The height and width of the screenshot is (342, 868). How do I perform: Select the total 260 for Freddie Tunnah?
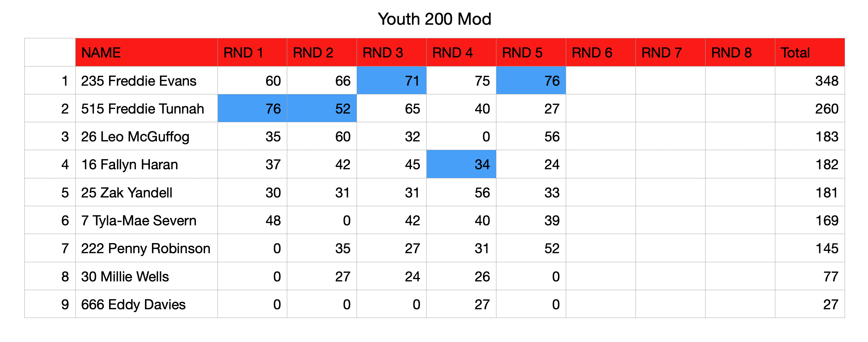810,108
